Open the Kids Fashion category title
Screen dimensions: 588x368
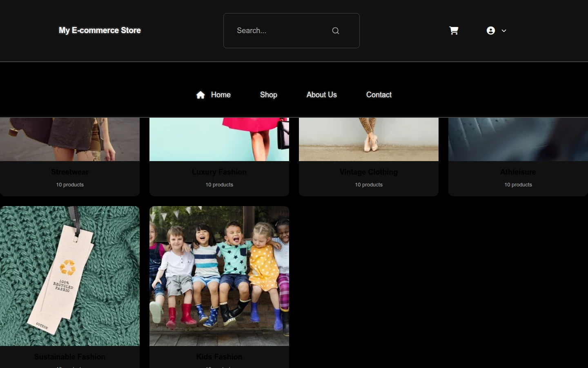[219, 357]
